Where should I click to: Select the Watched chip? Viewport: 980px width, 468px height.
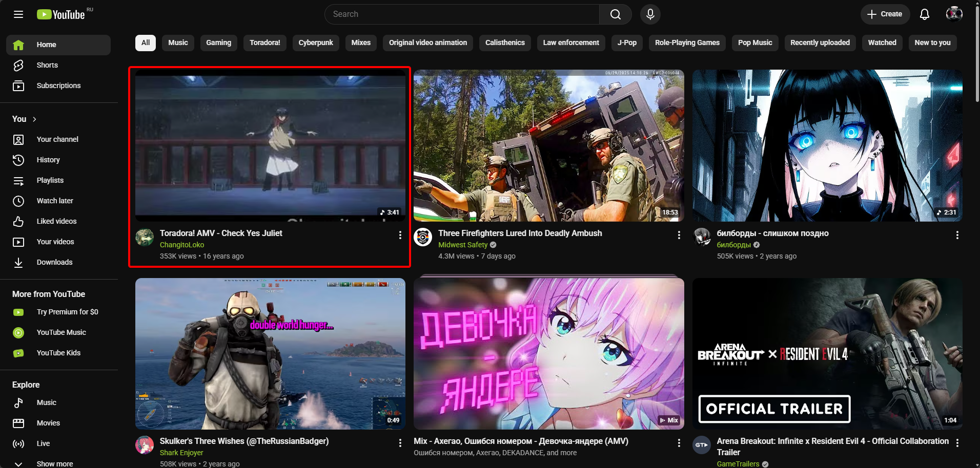coord(882,43)
